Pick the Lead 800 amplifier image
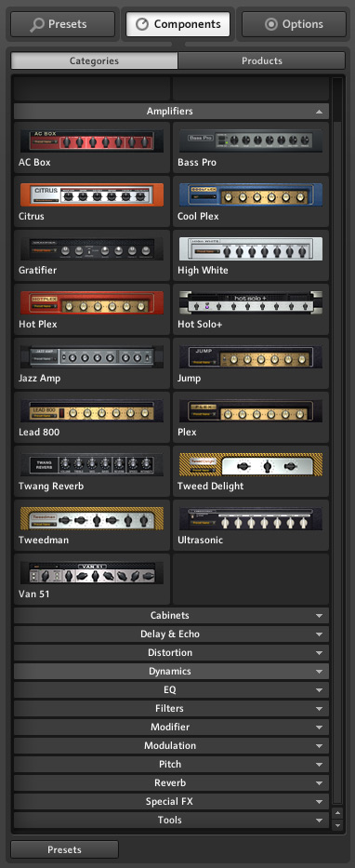Image resolution: width=355 pixels, height=868 pixels. click(92, 411)
